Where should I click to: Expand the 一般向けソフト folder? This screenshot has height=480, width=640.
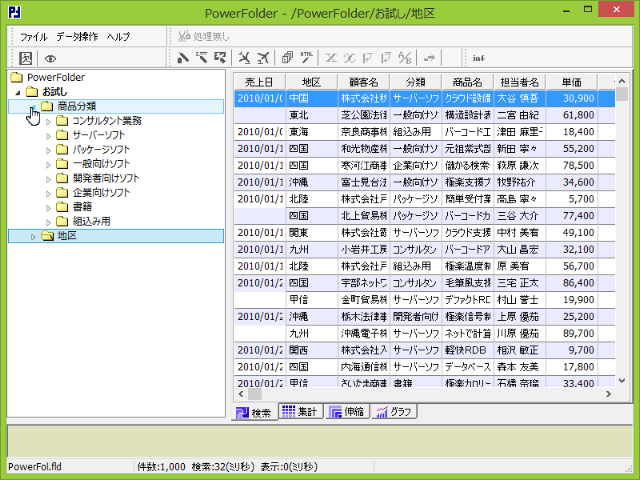click(48, 165)
